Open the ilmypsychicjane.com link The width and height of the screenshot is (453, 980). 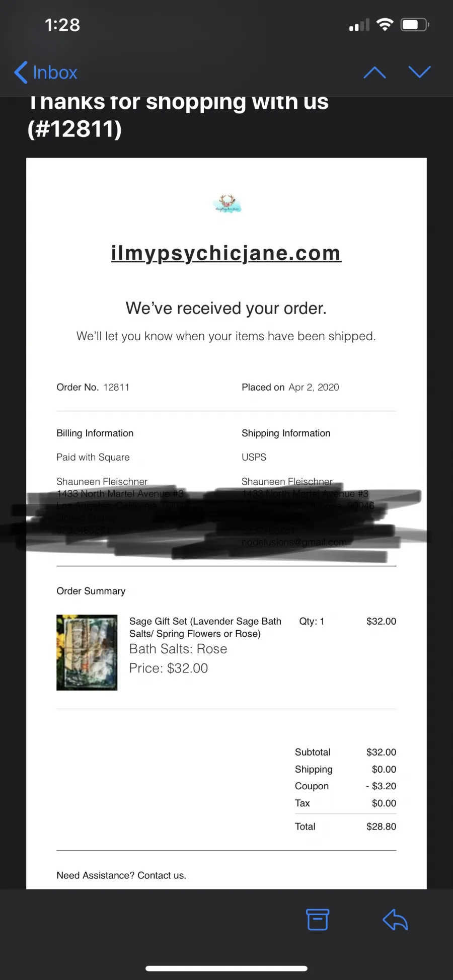point(226,253)
